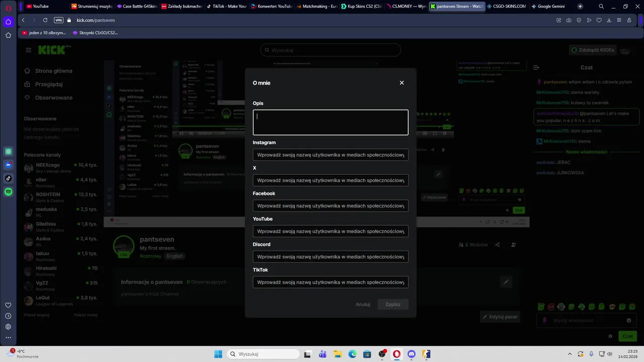Open TikTok in Opera sidebar
This screenshot has height=362, width=644.
tap(8, 178)
